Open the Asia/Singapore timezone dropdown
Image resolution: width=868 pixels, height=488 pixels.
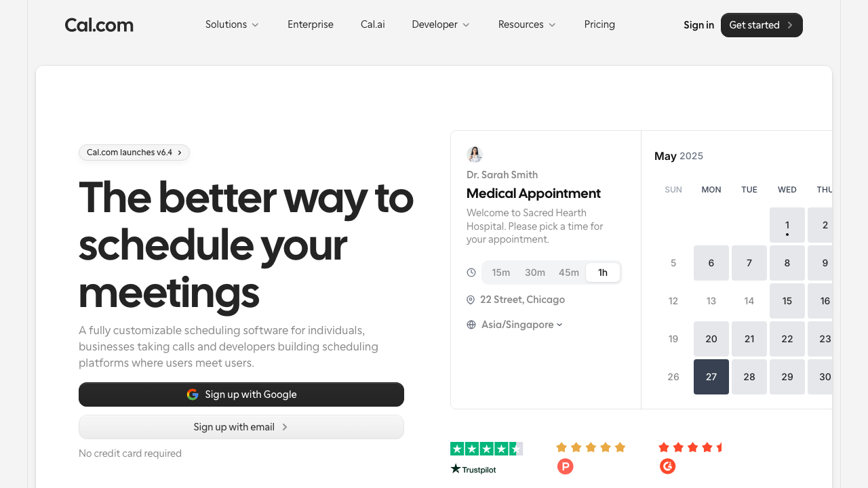pyautogui.click(x=521, y=325)
